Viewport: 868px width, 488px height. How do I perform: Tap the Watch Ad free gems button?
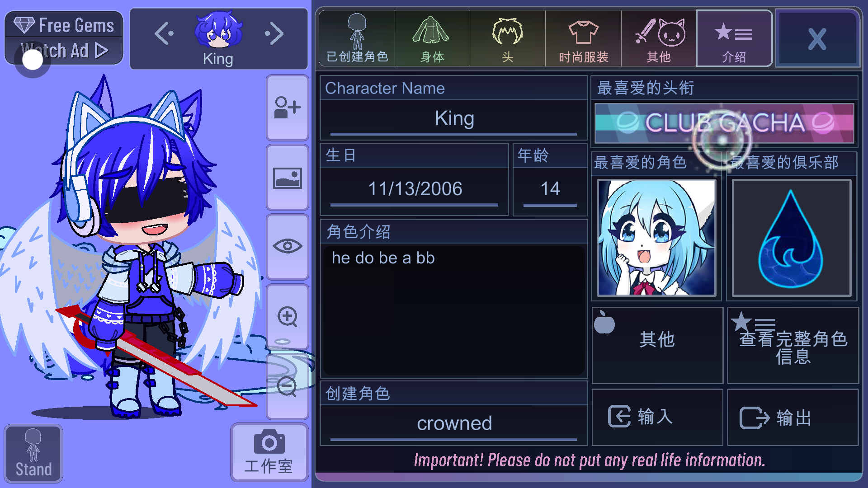[64, 38]
